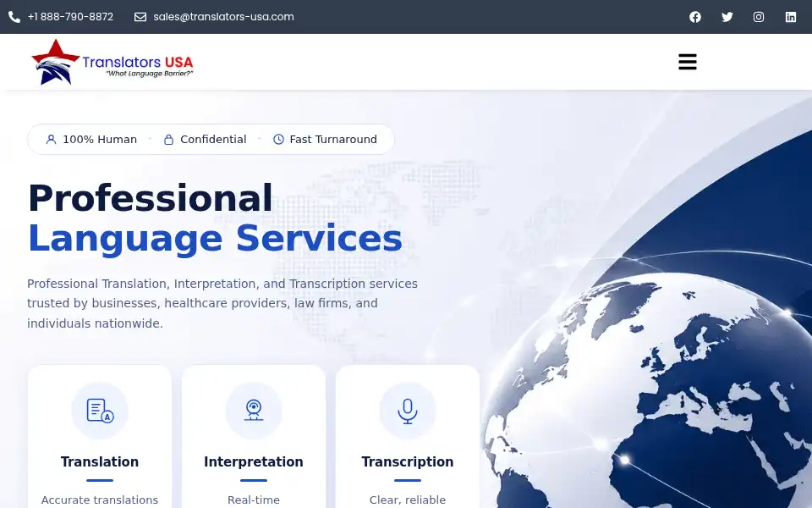Open the Interpretation service card title
The width and height of the screenshot is (812, 508).
254,462
